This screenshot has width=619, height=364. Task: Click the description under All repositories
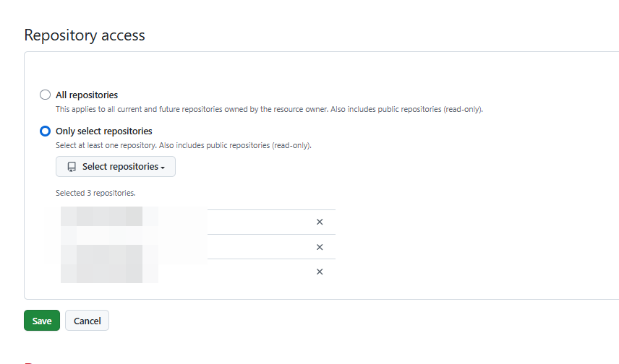coord(269,109)
